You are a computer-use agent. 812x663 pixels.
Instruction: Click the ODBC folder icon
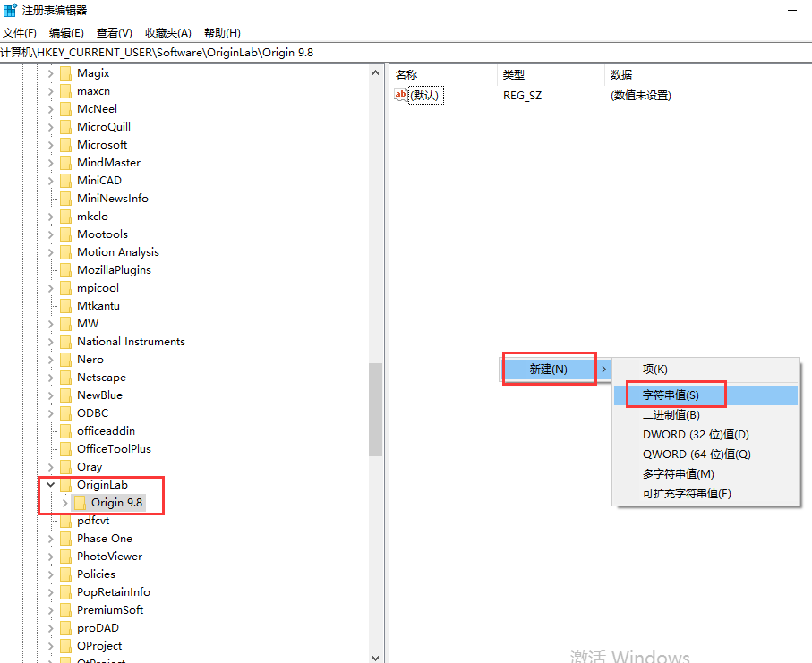click(x=67, y=412)
